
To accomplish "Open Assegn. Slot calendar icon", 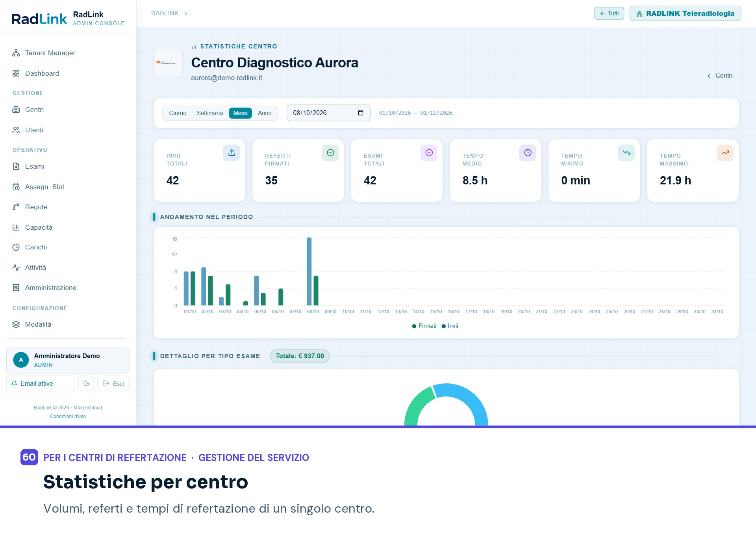I will 16,187.
